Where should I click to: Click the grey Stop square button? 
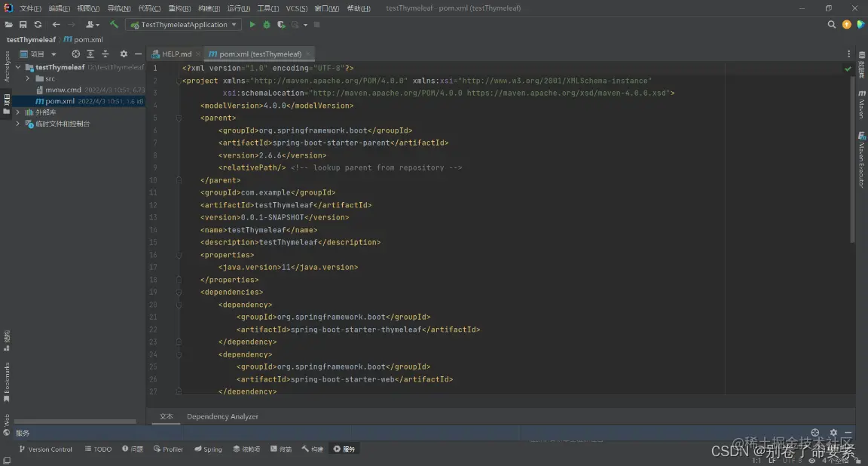click(x=316, y=24)
